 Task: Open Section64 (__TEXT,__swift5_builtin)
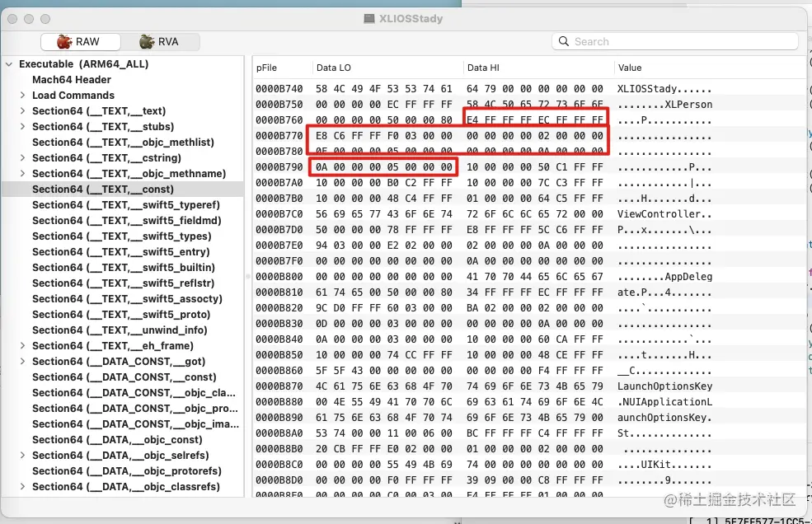(x=124, y=268)
